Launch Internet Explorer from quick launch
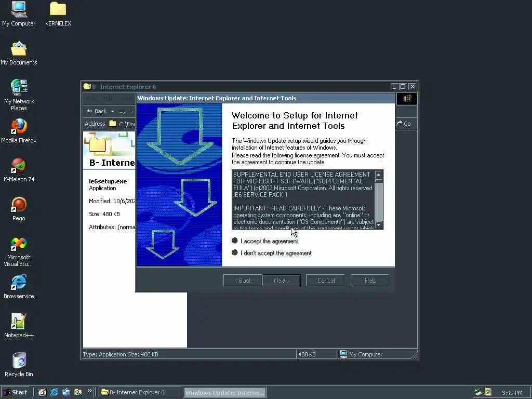 54,392
